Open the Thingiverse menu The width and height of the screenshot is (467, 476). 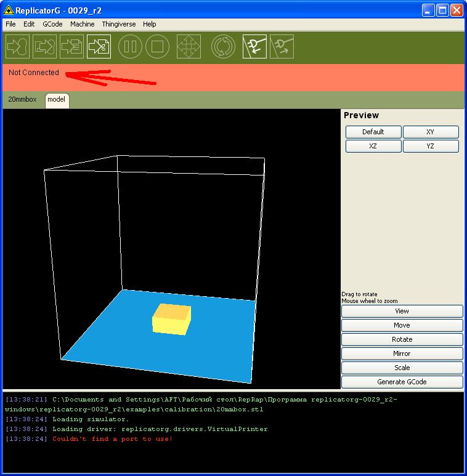click(119, 24)
